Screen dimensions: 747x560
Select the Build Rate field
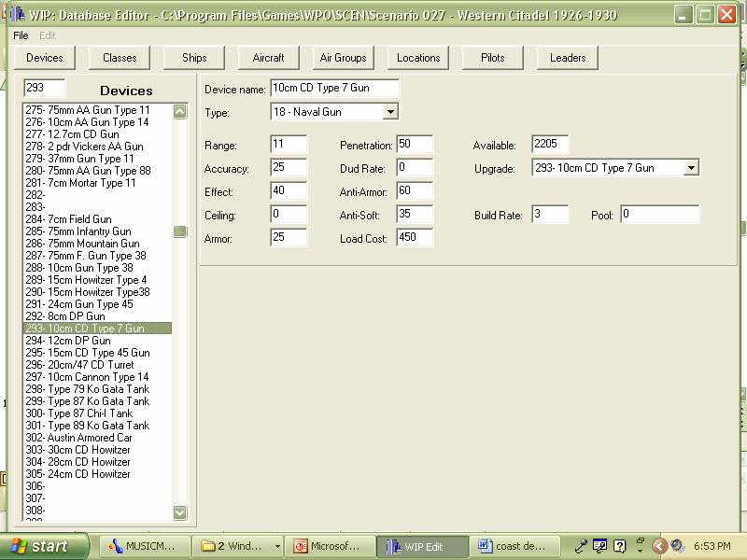pyautogui.click(x=550, y=214)
